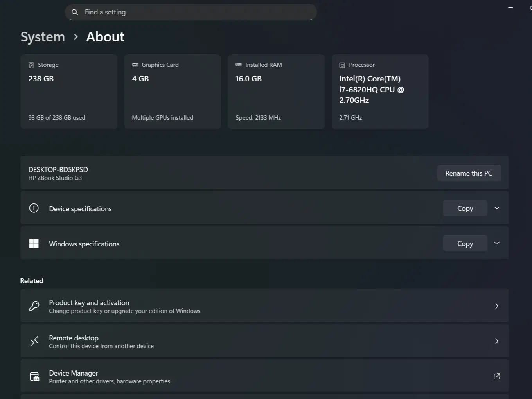Click the Processor chip icon
532x399 pixels.
point(342,65)
